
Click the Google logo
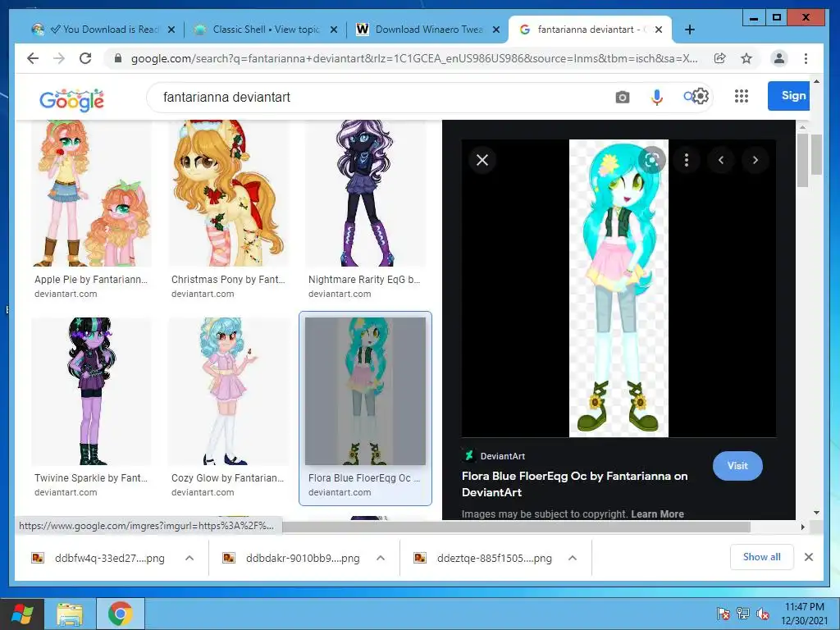[71, 100]
